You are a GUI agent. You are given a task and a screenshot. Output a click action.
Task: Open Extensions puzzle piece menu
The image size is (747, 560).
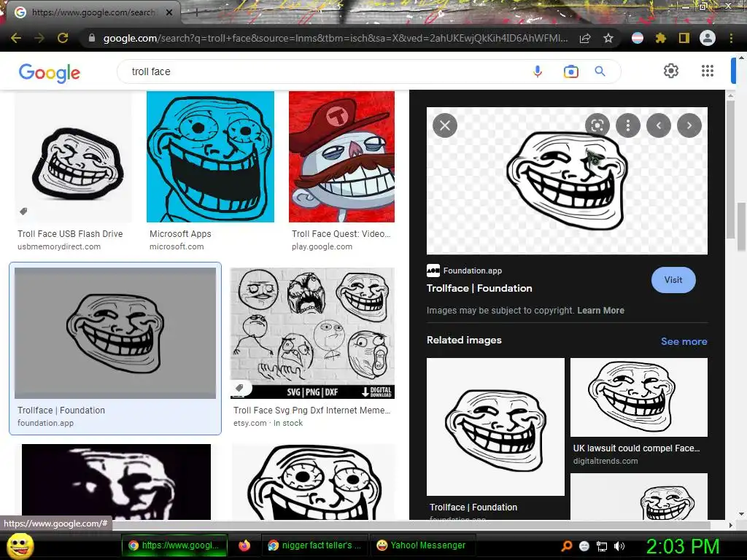click(661, 38)
